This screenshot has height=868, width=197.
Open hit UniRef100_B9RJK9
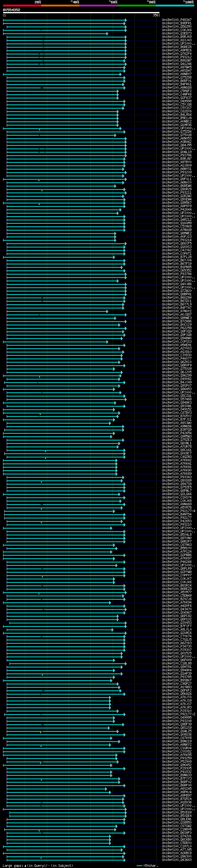[x=177, y=37]
